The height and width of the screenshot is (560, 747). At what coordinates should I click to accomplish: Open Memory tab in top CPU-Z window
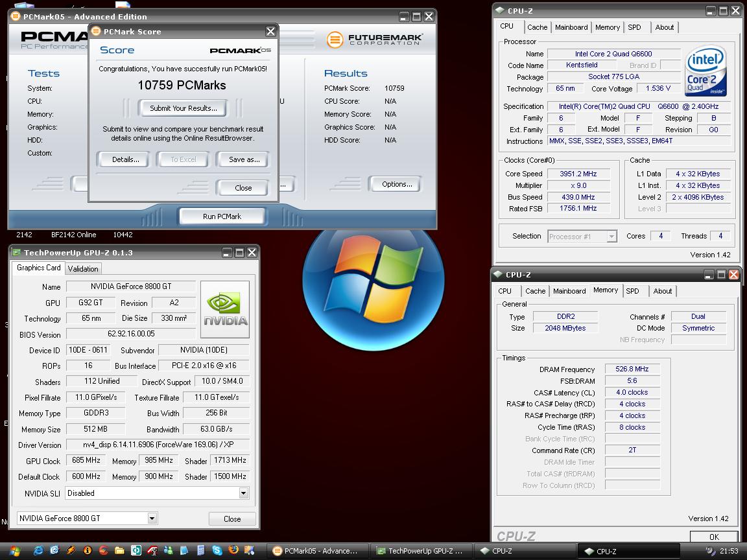coord(608,27)
